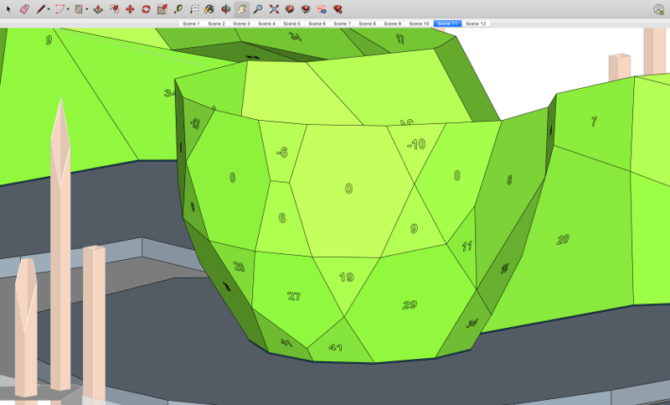Viewport: 670px width, 405px height.
Task: Open the signed-in user account icon
Action: (659, 9)
